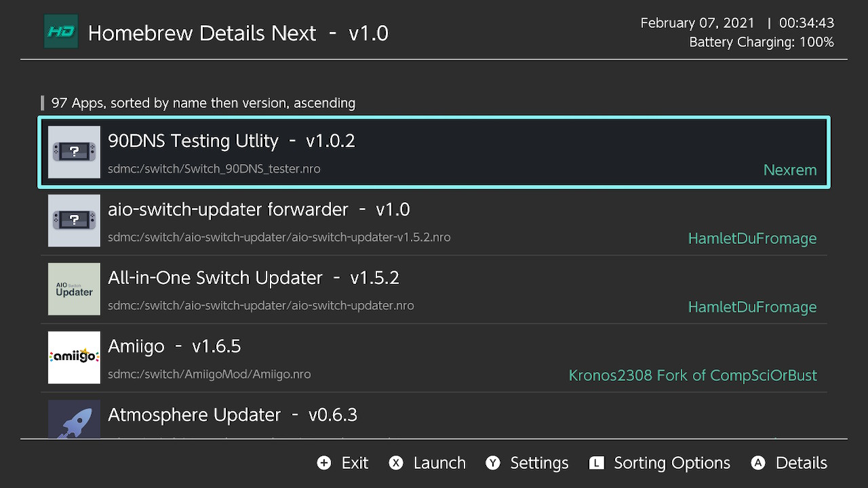The height and width of the screenshot is (488, 868).
Task: Click the Y Settings button icon
Action: click(x=493, y=463)
